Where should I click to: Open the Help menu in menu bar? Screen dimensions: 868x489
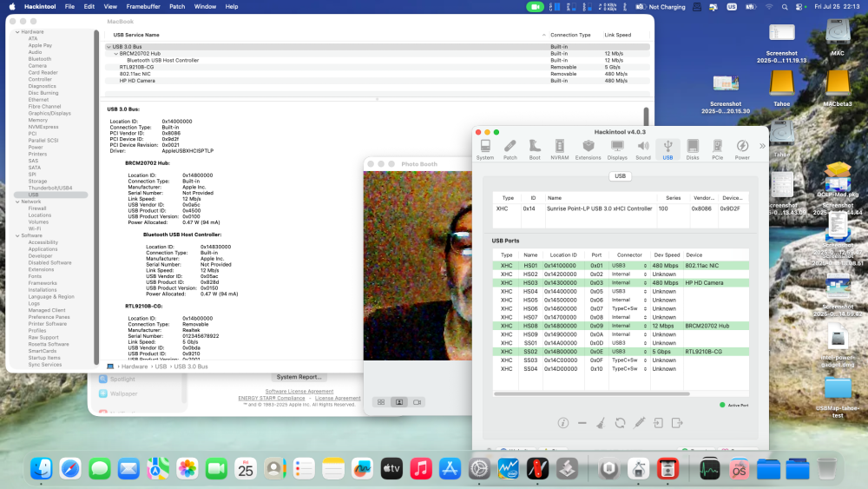232,7
